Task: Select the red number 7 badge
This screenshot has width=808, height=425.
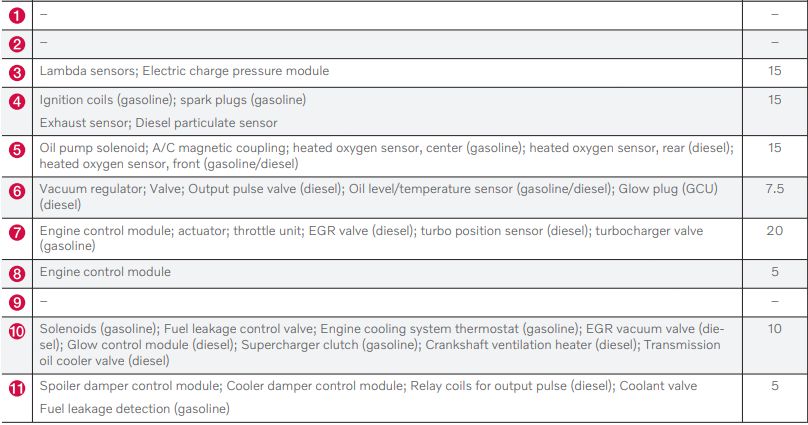Action: tap(16, 232)
